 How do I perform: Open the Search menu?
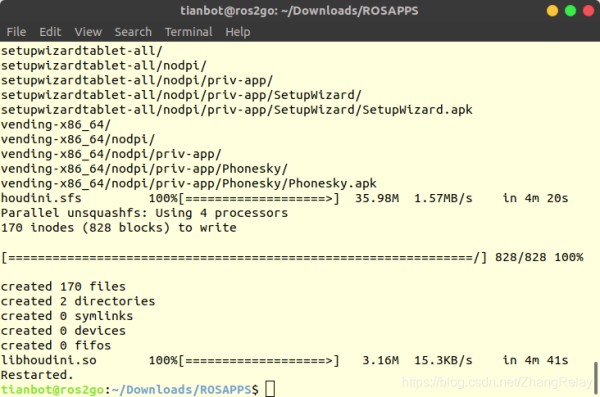coord(133,32)
